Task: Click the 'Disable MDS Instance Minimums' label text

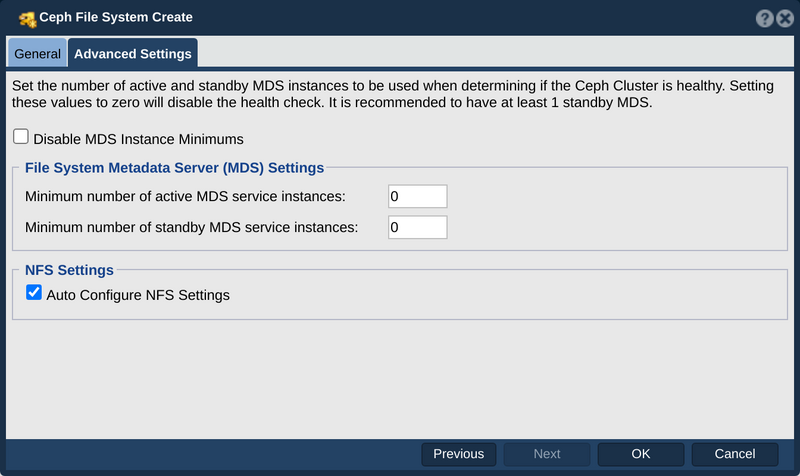Action: 138,139
